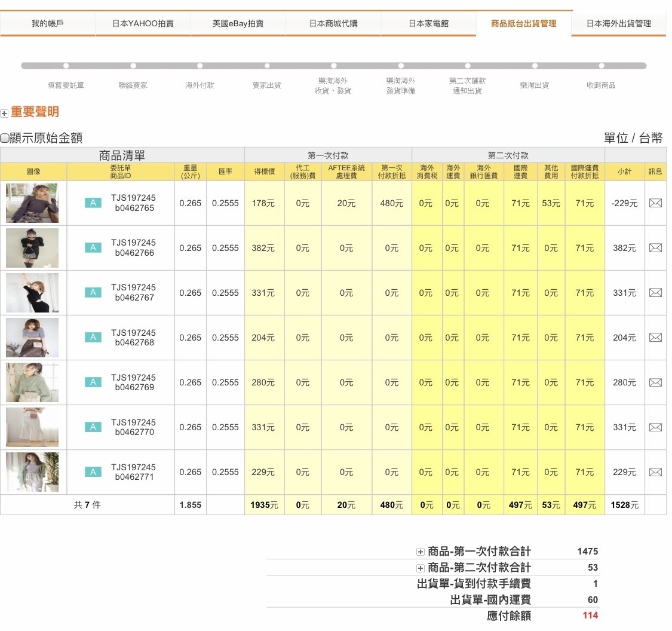672x631 pixels.
Task: Click the message icon for item b0462771
Action: [x=655, y=472]
